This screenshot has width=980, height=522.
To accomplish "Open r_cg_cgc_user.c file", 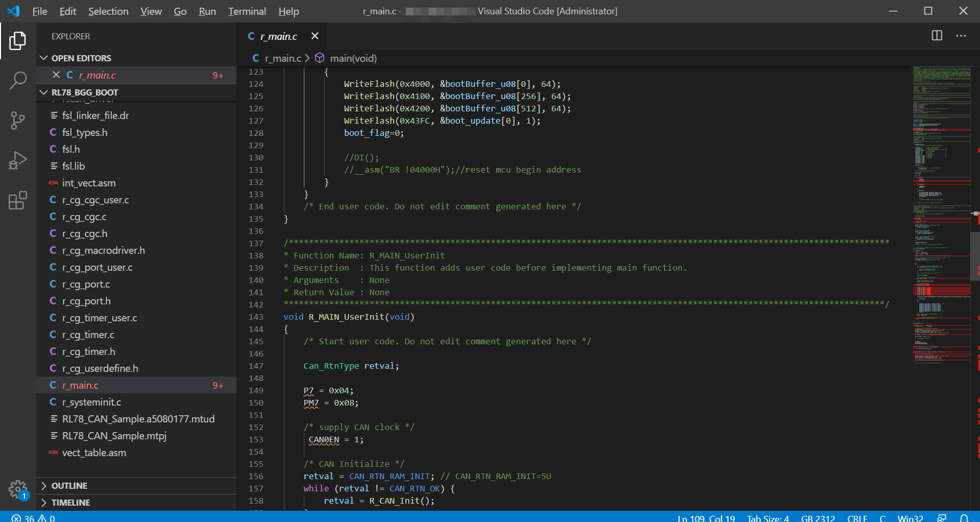I will click(136, 200).
